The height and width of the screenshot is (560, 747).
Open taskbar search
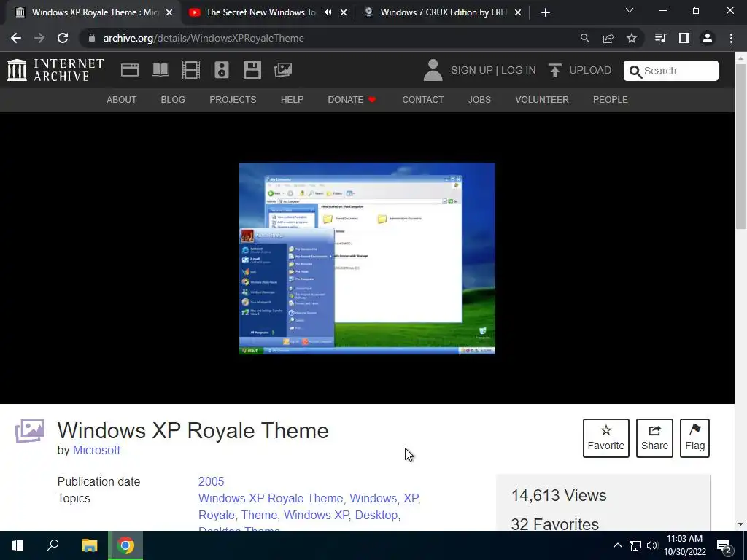pyautogui.click(x=53, y=545)
